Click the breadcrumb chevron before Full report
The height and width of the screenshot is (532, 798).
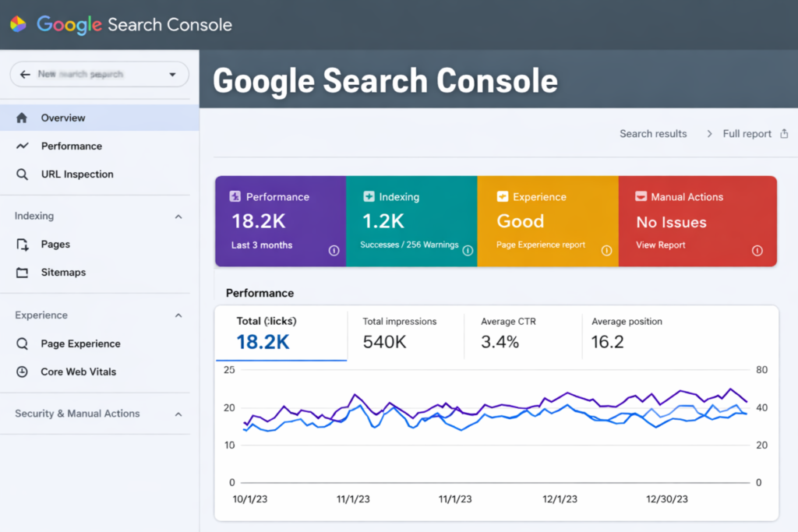pos(709,134)
